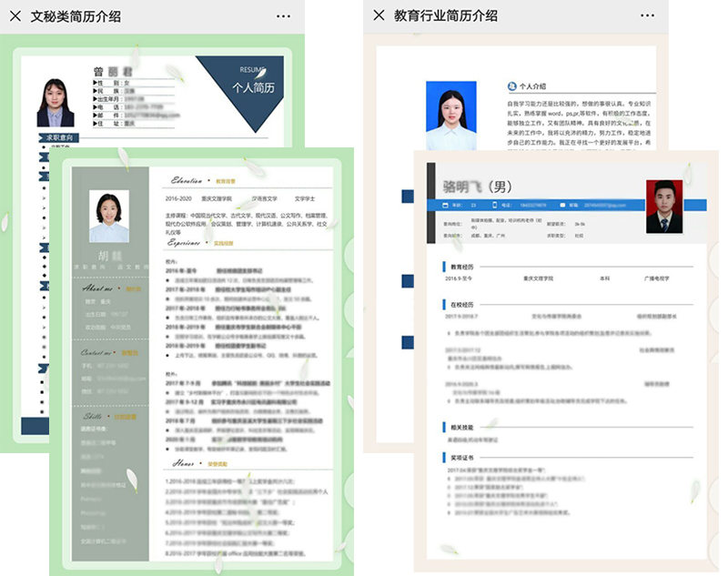Click the 个人介绍 person icon
Screen dimensions: 728x576
pyautogui.click(x=511, y=86)
